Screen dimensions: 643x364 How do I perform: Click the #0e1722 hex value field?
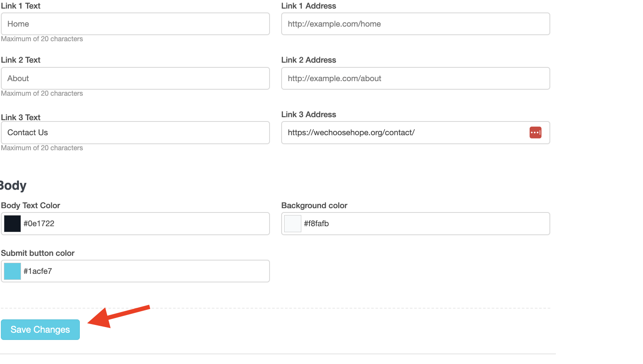tap(129, 223)
